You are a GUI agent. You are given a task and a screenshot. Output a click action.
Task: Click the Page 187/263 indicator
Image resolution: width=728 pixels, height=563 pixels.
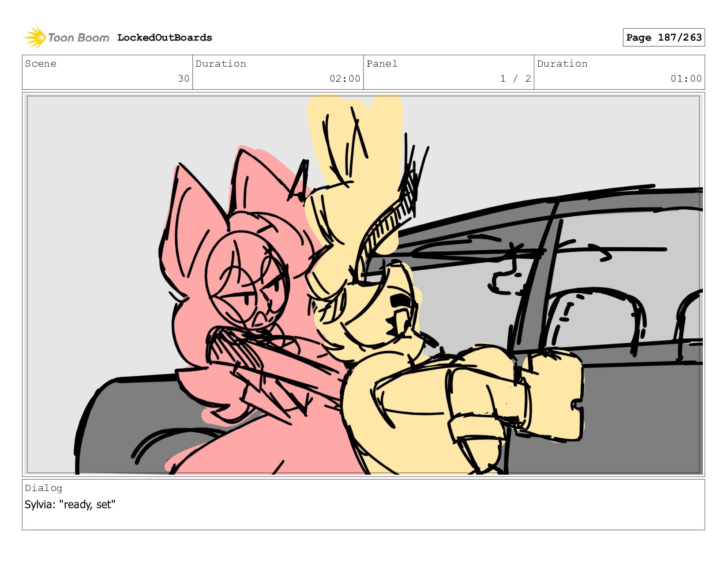click(x=664, y=38)
